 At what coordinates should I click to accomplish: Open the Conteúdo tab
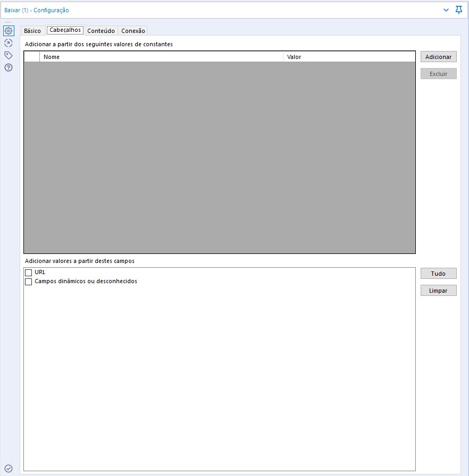[x=101, y=31]
